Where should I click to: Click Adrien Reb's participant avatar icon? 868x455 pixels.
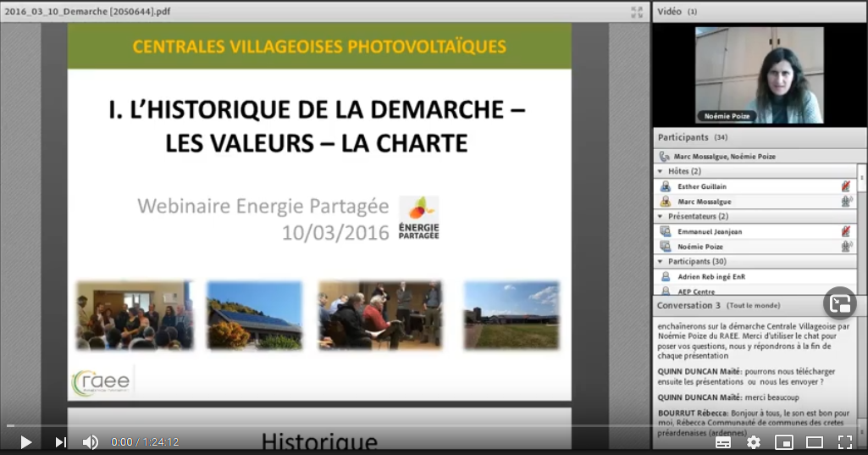(x=666, y=276)
